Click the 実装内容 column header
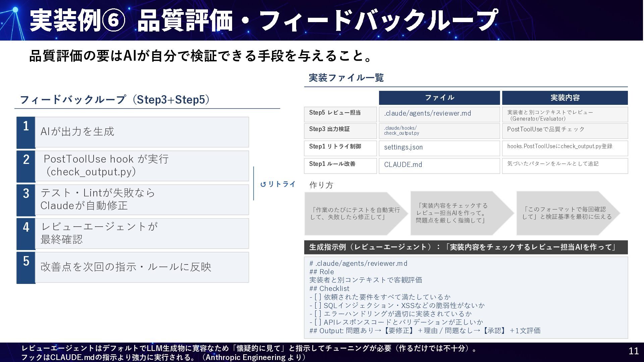The width and height of the screenshot is (644, 362). (x=565, y=98)
